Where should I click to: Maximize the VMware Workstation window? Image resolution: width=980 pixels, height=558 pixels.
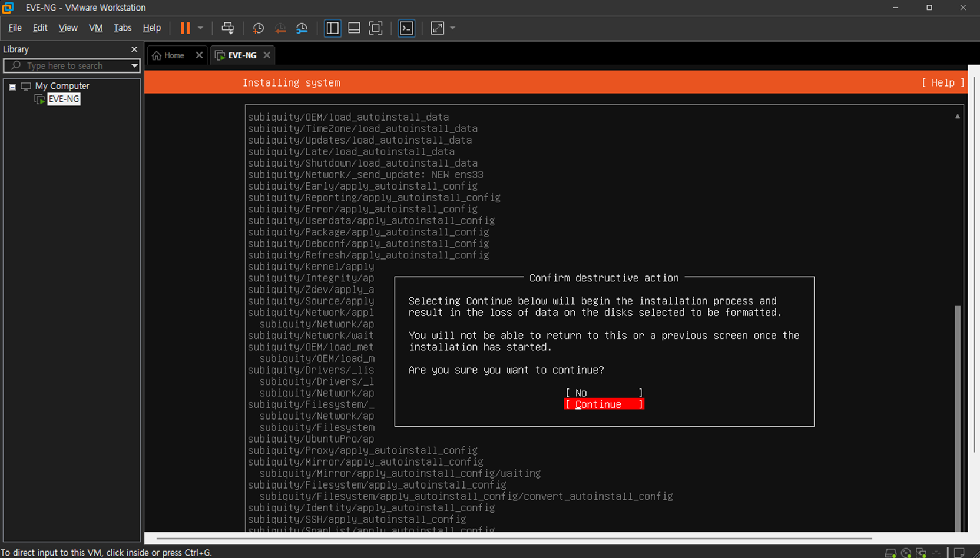click(929, 8)
